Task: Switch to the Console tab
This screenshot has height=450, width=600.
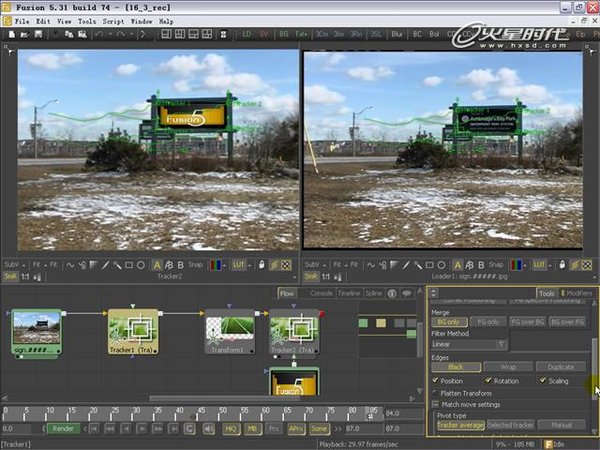Action: (x=321, y=293)
